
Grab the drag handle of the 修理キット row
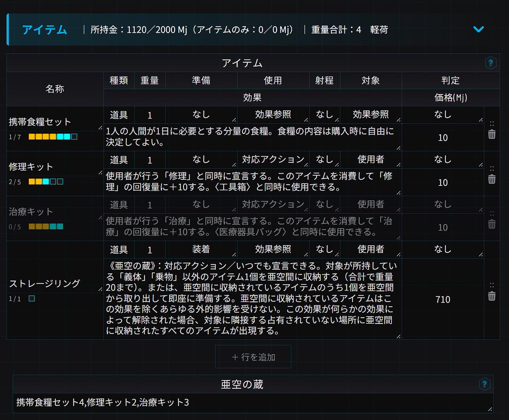click(x=492, y=168)
